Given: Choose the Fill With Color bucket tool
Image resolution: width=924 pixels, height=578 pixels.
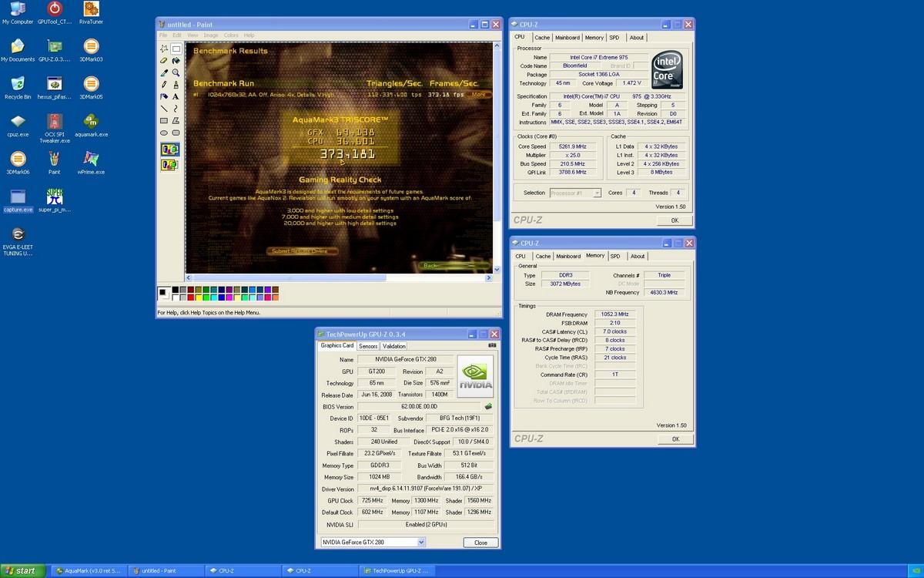Looking at the screenshot, I should 176,61.
